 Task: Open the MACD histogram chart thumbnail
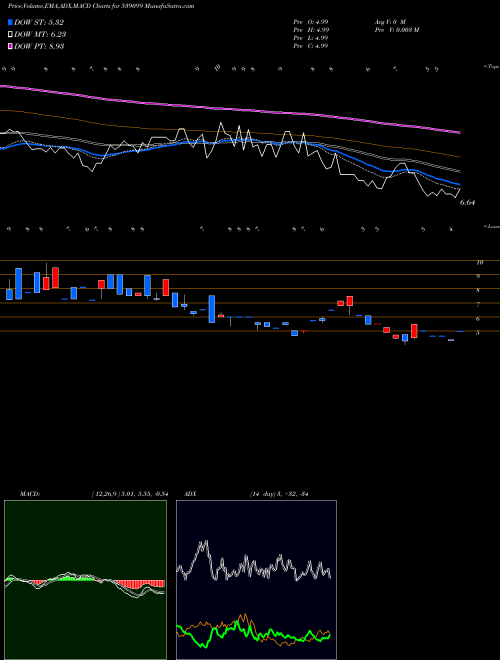click(x=85, y=580)
